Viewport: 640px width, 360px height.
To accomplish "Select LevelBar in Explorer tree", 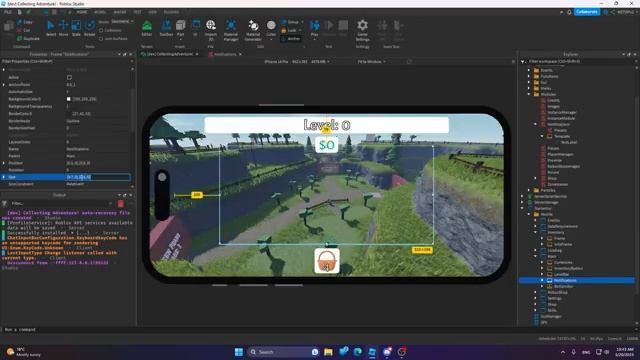I will [561, 274].
